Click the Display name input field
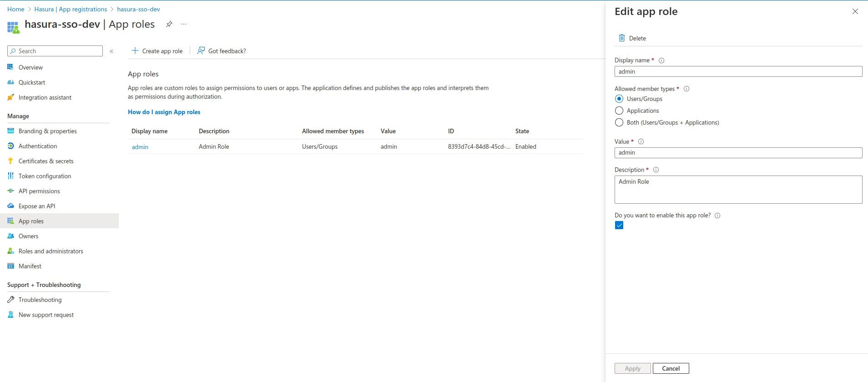The width and height of the screenshot is (868, 382). click(x=738, y=71)
